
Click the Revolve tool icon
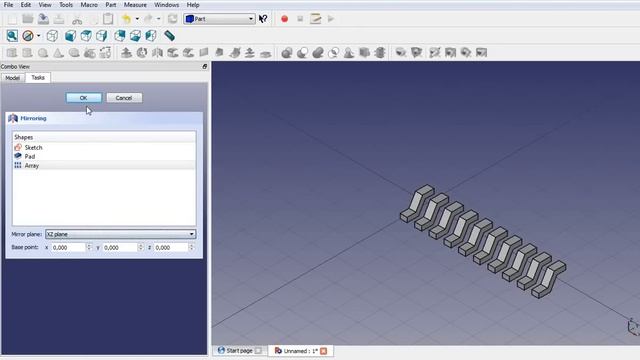click(142, 53)
